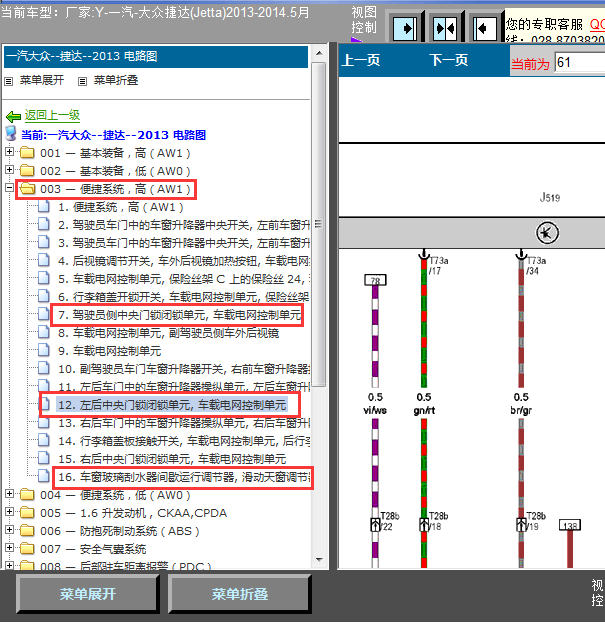The height and width of the screenshot is (624, 605).
Task: Click the page icon beside item 1. 便捷系统
Action: (44, 207)
